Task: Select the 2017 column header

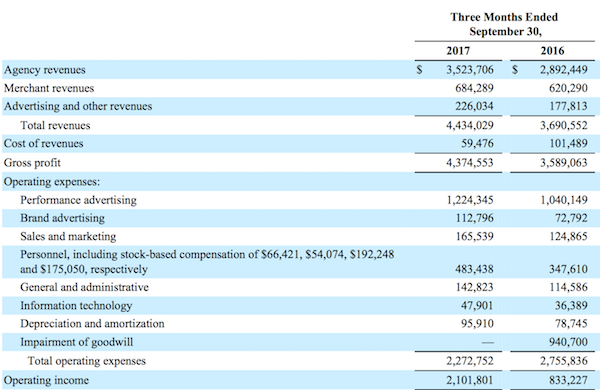Action: [458, 51]
